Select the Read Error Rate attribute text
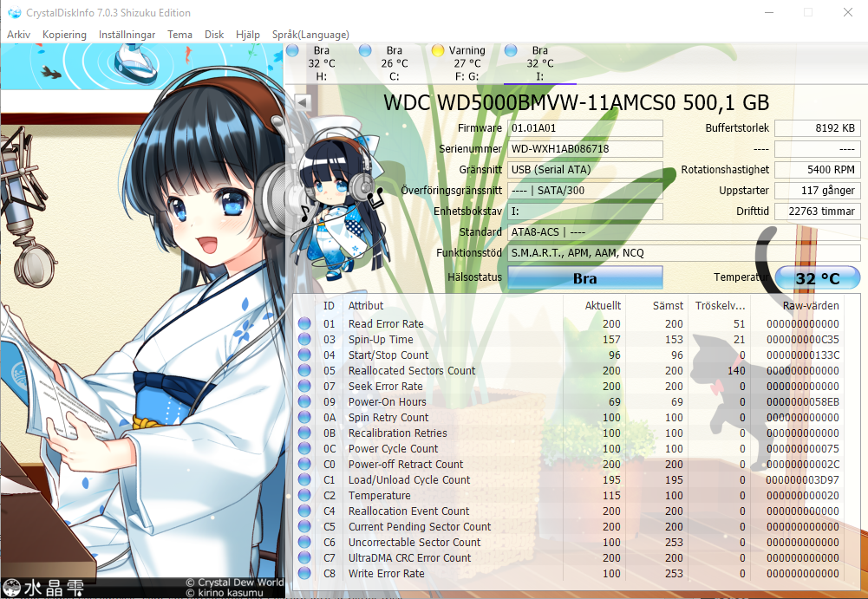The width and height of the screenshot is (868, 599). [386, 324]
